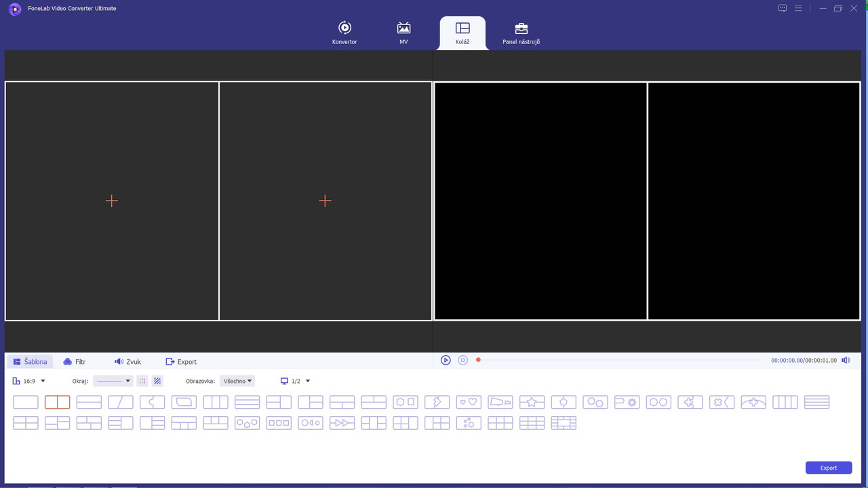This screenshot has height=488, width=868.
Task: Open the 1/2 monitor dropdown
Action: click(x=296, y=381)
